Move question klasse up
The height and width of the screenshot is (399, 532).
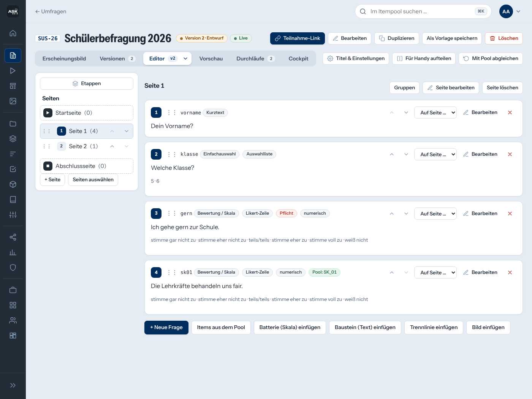tap(392, 154)
